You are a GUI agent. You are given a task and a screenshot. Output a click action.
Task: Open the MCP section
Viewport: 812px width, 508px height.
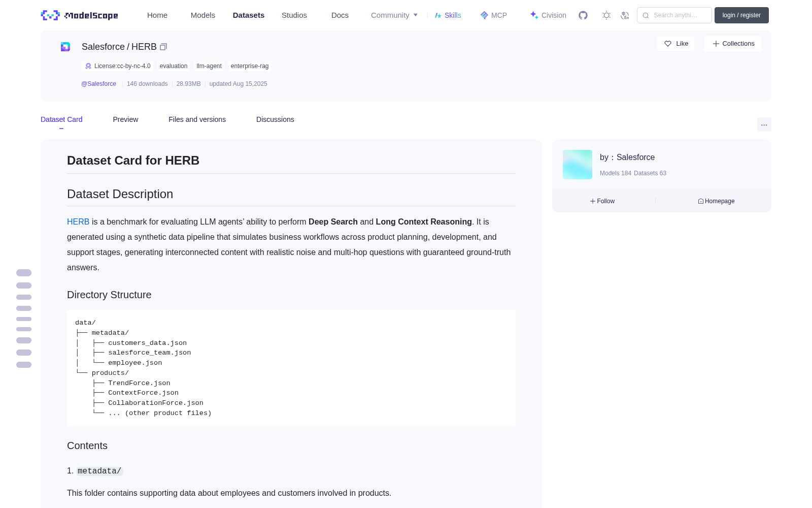click(x=493, y=15)
